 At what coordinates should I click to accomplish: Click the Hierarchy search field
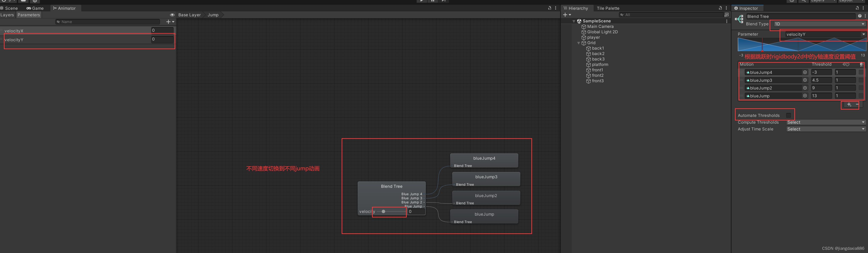pyautogui.click(x=671, y=15)
